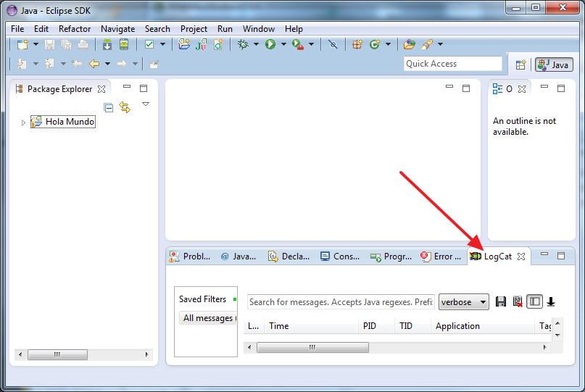Expand the Hola Mundo project tree
The image size is (585, 392).
(x=23, y=122)
